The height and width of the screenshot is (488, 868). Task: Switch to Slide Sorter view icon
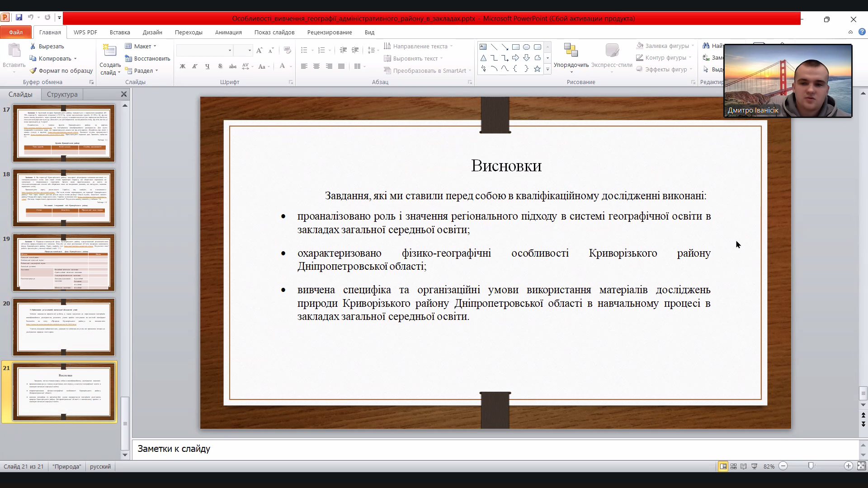[733, 466]
